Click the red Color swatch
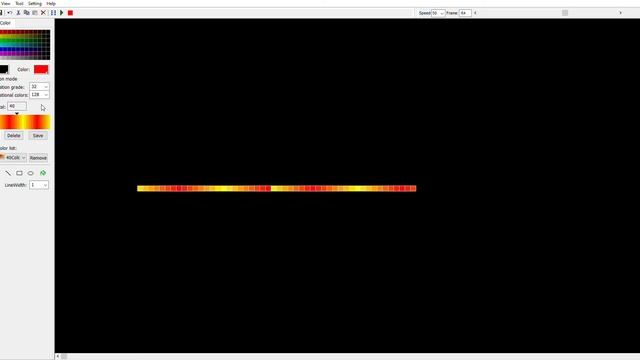 (x=41, y=69)
